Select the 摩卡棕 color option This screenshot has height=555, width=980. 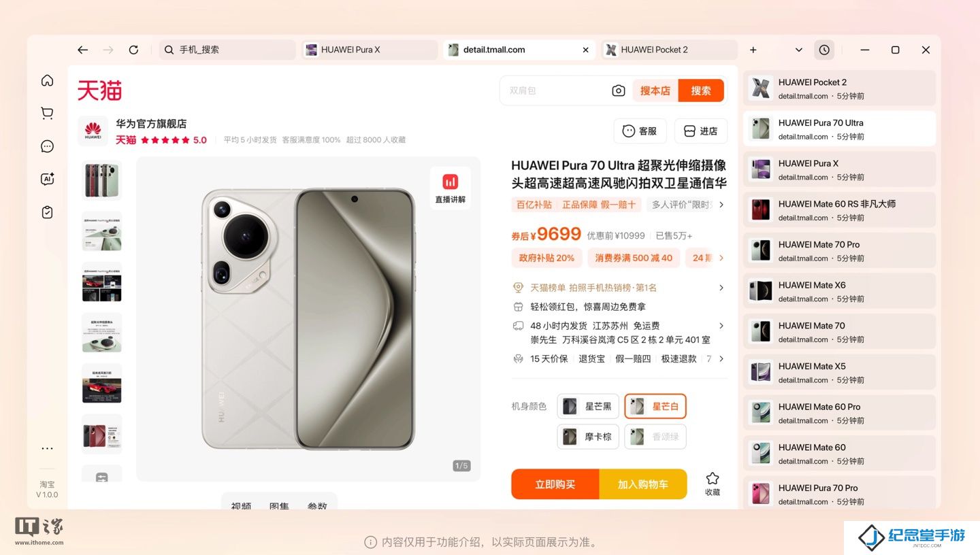(588, 437)
